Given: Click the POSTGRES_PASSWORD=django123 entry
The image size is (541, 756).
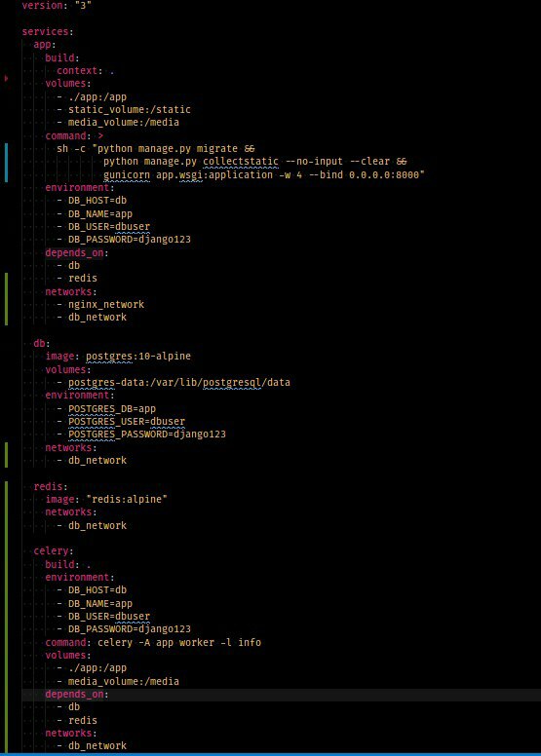Looking at the screenshot, I should [147, 434].
